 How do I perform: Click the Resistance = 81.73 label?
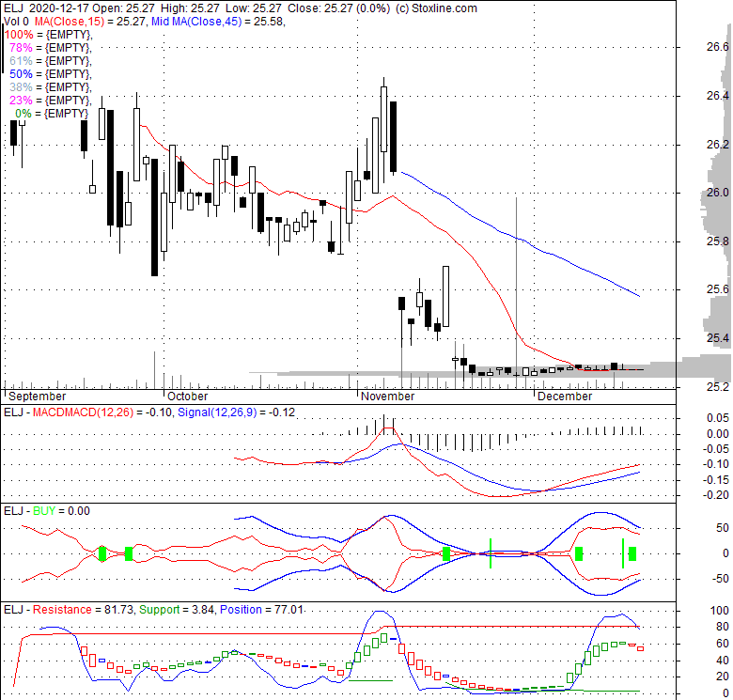pyautogui.click(x=83, y=610)
